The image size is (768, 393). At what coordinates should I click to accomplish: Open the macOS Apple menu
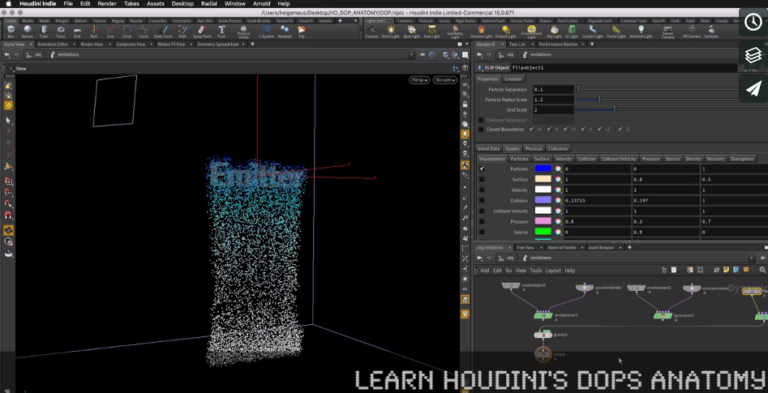click(9, 3)
